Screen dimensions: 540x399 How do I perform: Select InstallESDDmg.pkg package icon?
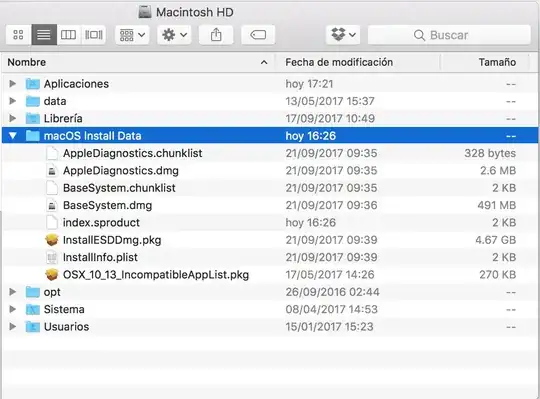click(x=52, y=240)
